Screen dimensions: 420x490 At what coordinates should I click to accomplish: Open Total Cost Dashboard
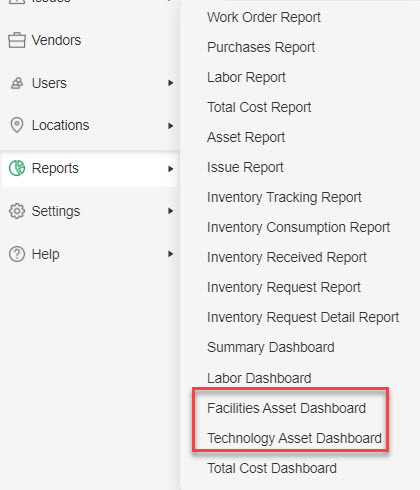point(272,468)
